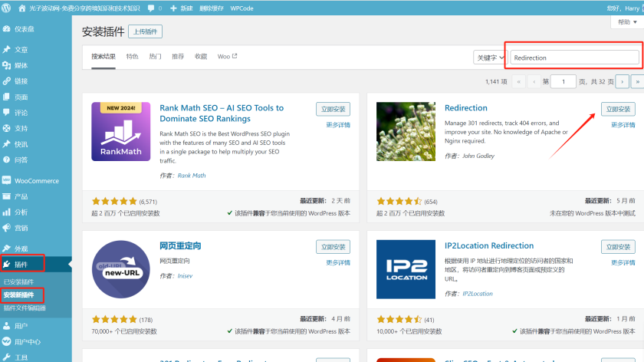The height and width of the screenshot is (362, 644).
Task: Switch to the 热门 tab
Action: pyautogui.click(x=155, y=57)
